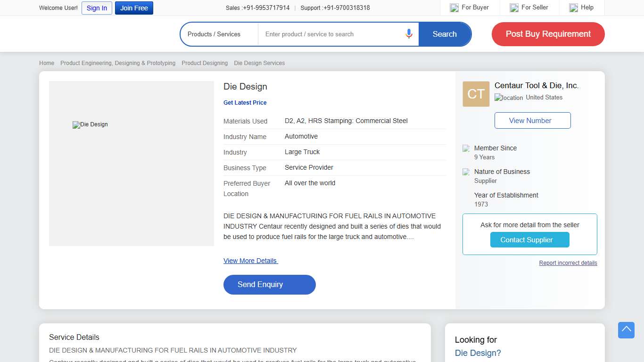The height and width of the screenshot is (362, 644).
Task: Open the For Buyer menu
Action: (x=475, y=8)
